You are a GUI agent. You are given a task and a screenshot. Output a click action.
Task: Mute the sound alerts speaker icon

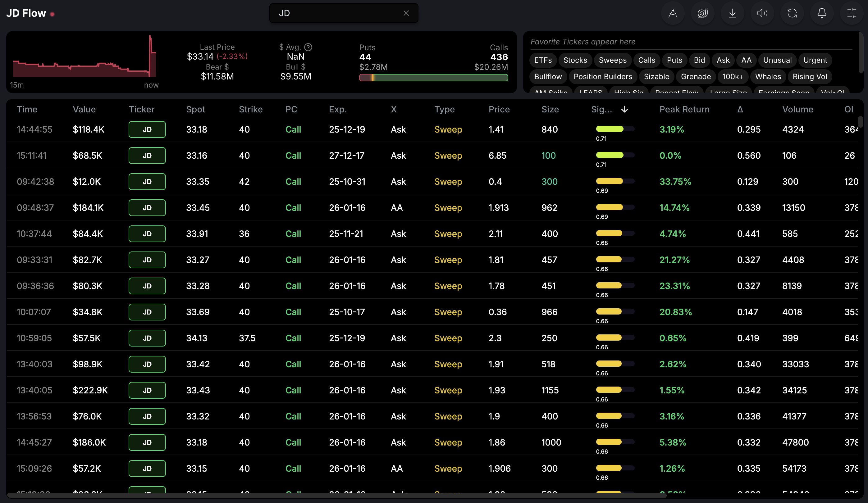pos(762,13)
